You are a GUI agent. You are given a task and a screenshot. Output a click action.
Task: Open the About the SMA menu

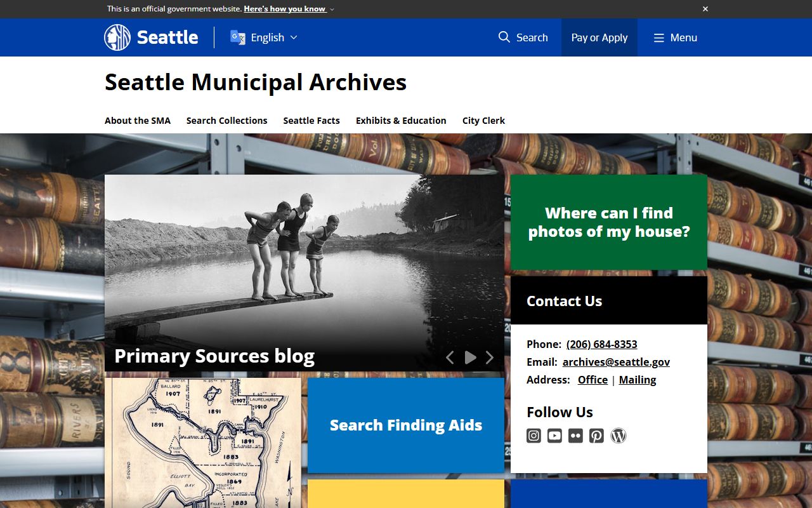click(x=138, y=121)
